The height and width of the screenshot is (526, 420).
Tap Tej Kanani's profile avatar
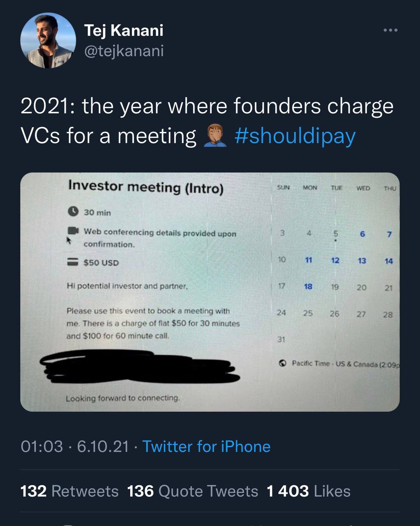coord(48,40)
